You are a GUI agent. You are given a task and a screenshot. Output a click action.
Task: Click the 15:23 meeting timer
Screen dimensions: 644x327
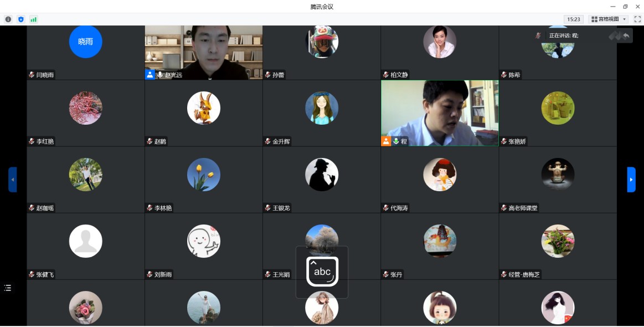point(574,19)
